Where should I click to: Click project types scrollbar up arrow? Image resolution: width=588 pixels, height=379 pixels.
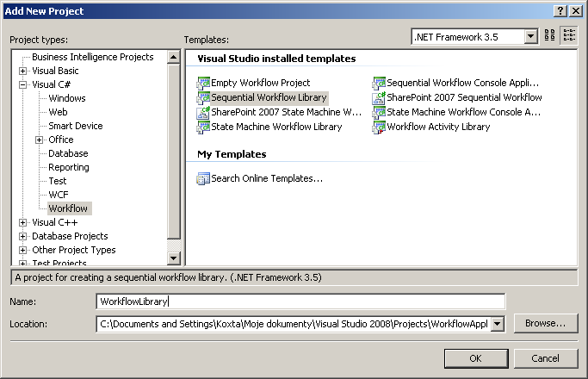(x=174, y=57)
